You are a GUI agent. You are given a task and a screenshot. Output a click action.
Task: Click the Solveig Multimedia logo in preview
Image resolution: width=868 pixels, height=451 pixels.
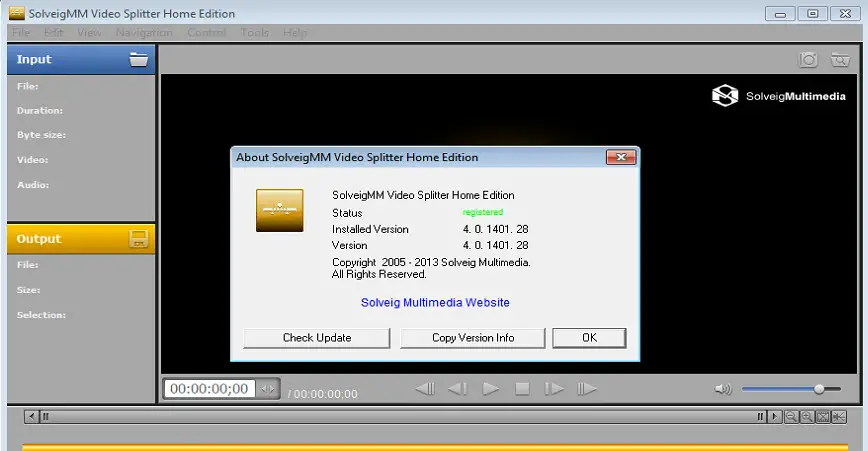[x=779, y=96]
